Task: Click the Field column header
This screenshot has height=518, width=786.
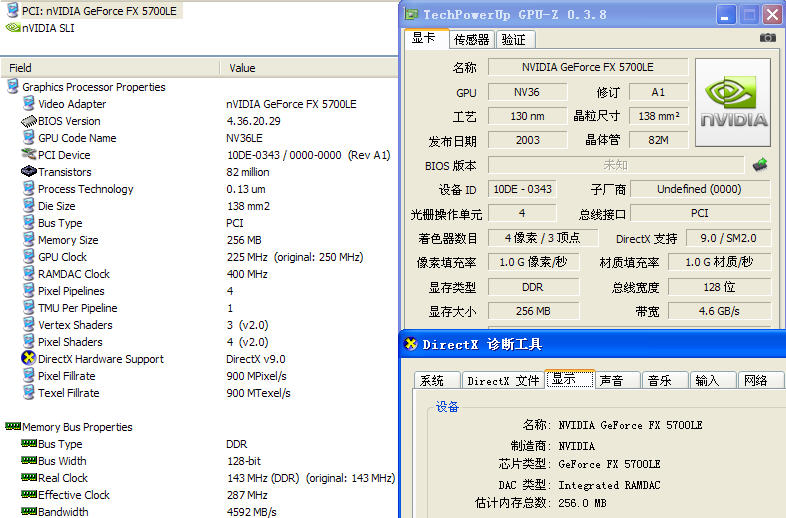Action: [x=110, y=68]
